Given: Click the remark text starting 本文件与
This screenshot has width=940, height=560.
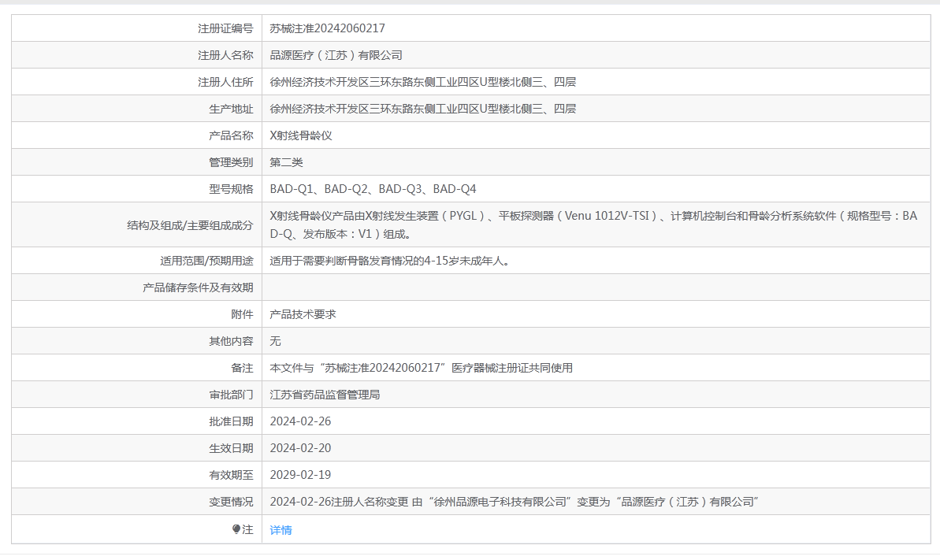Looking at the screenshot, I should click(422, 368).
